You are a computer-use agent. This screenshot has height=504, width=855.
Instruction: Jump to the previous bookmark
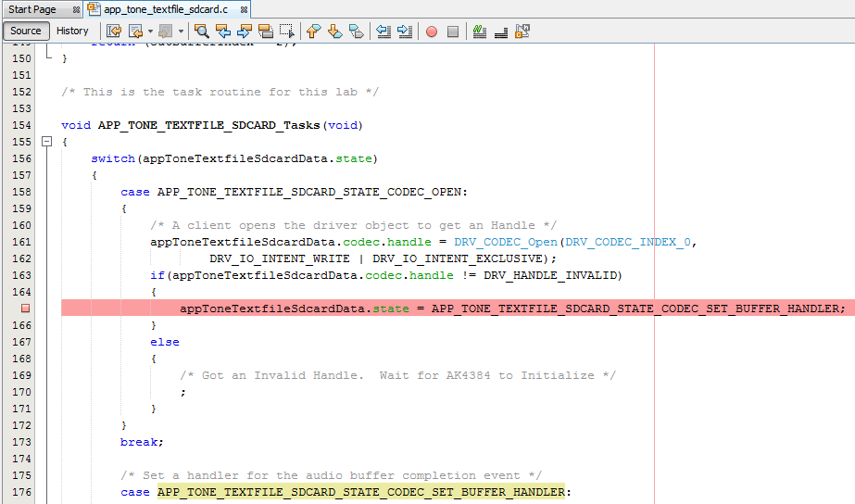(x=313, y=31)
